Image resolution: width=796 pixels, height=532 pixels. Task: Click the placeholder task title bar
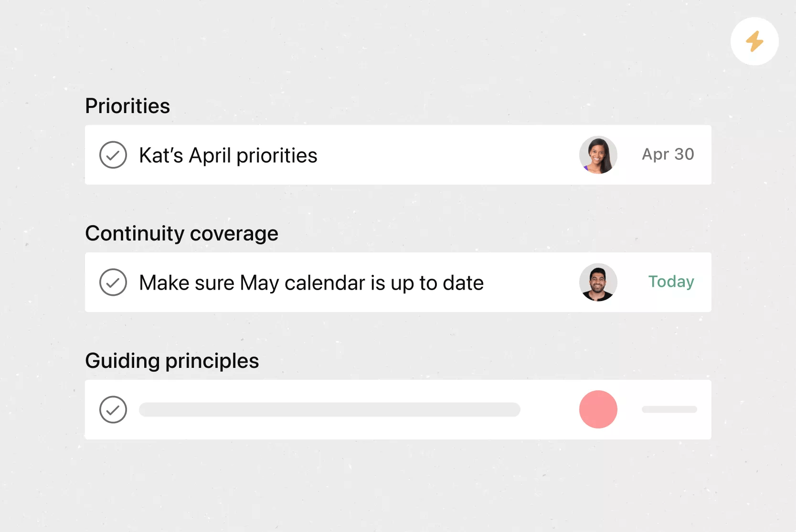coord(329,409)
